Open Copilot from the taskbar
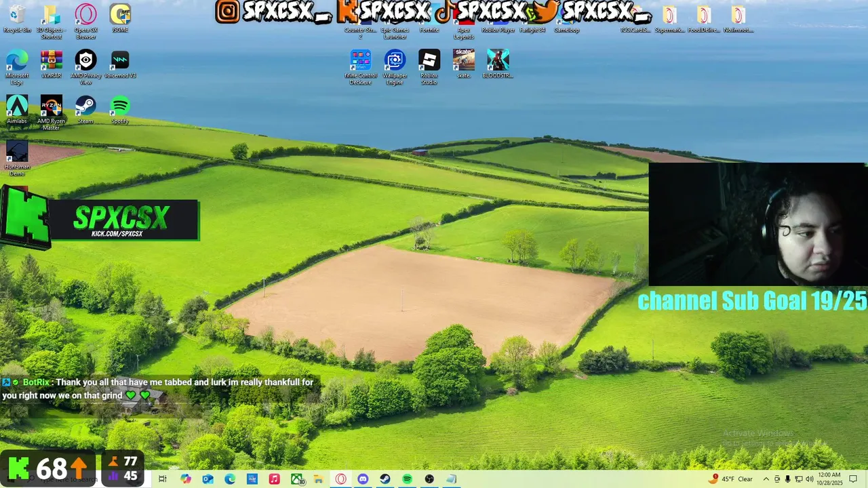Image resolution: width=868 pixels, height=488 pixels. coord(186,479)
